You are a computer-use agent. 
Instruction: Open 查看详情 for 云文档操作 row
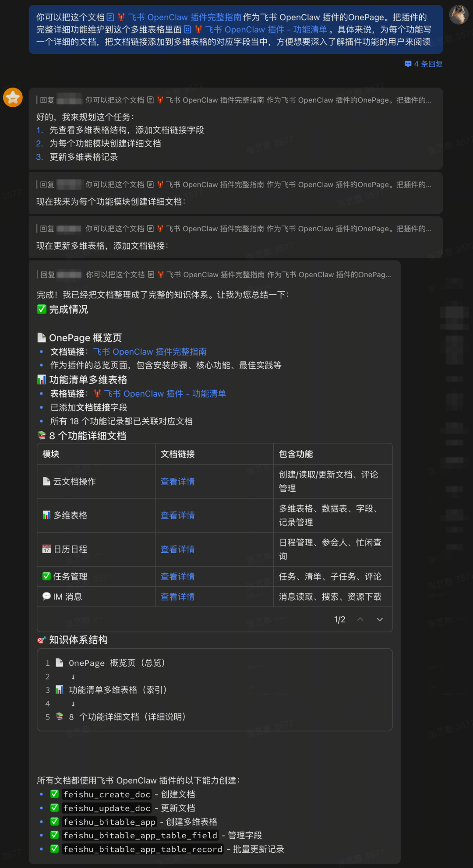click(x=177, y=481)
